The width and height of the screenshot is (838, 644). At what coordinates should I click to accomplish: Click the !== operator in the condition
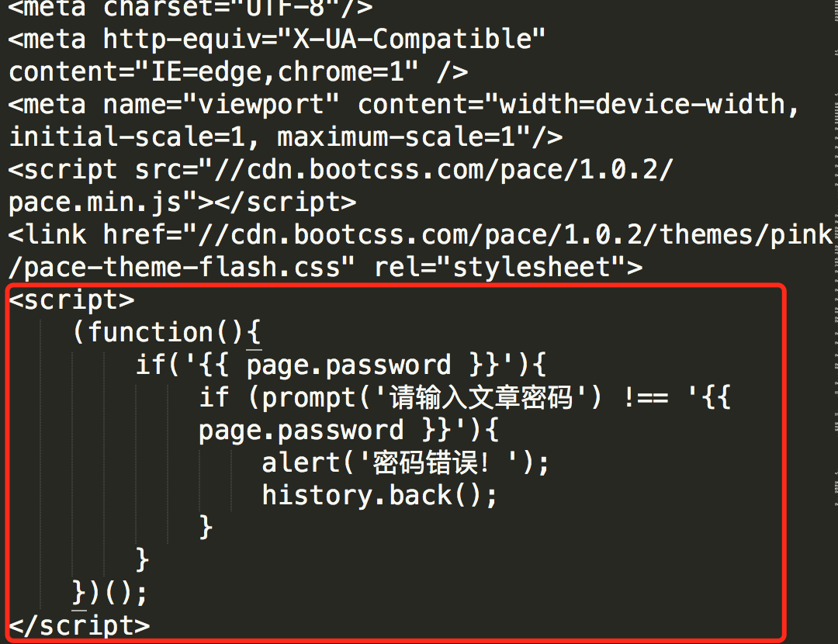(x=646, y=398)
